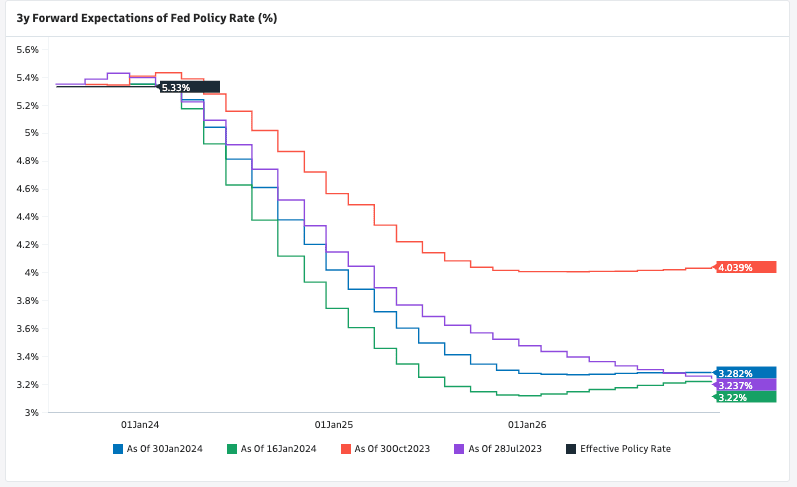This screenshot has width=797, height=487.
Task: Select the green 3.22% end value tag
Action: click(746, 397)
